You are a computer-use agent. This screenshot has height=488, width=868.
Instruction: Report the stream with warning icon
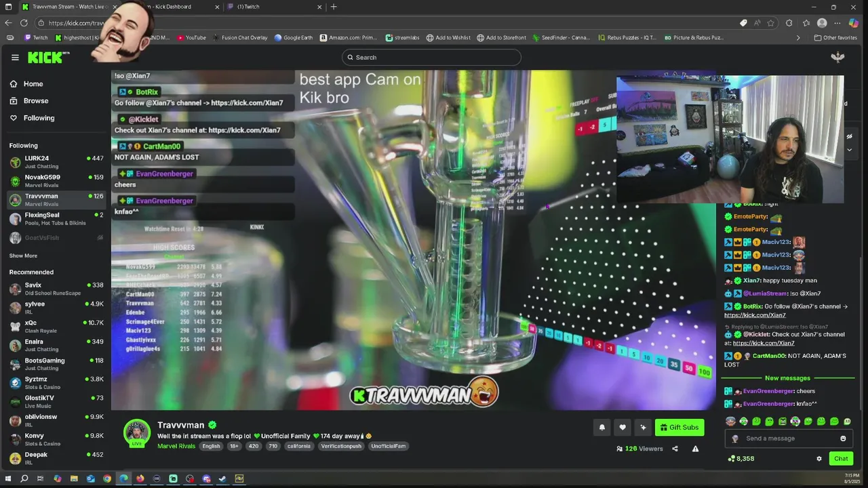[x=695, y=449]
